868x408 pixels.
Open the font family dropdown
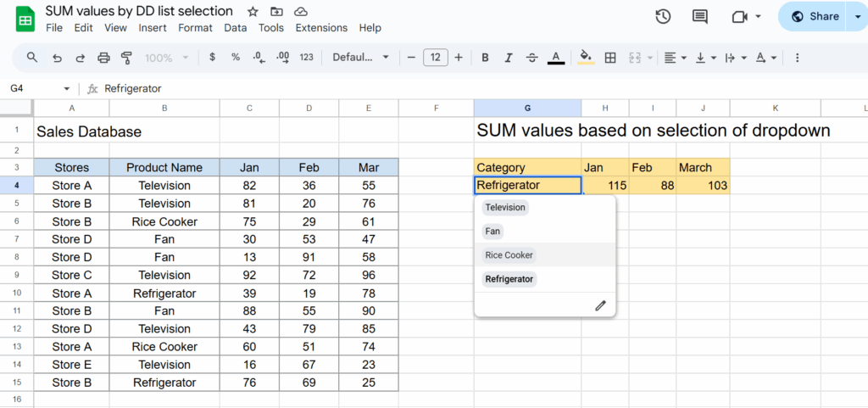point(360,58)
